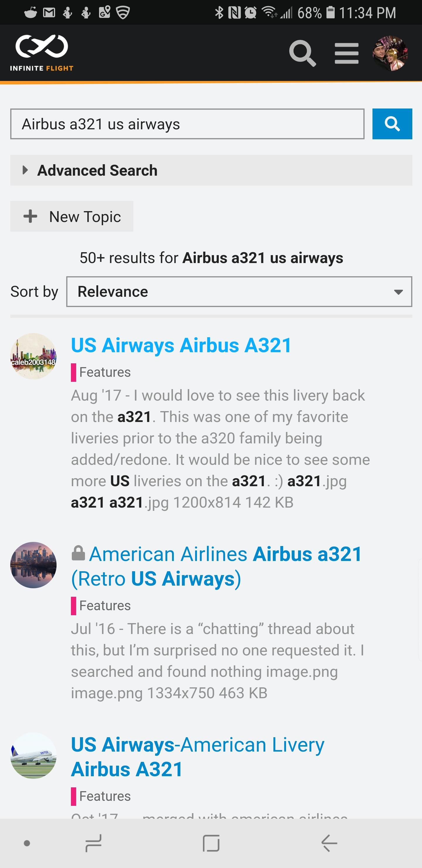Select Features category under American Airlines topic

(104, 606)
